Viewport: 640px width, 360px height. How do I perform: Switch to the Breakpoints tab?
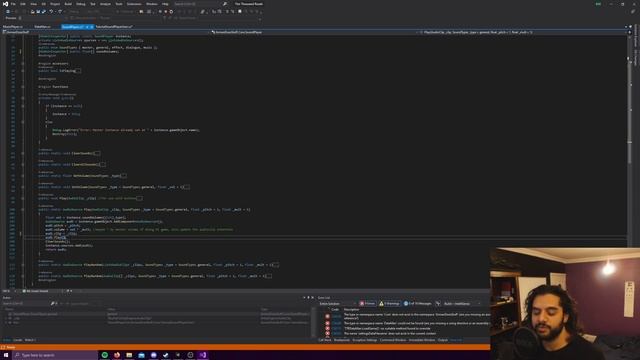(342, 340)
